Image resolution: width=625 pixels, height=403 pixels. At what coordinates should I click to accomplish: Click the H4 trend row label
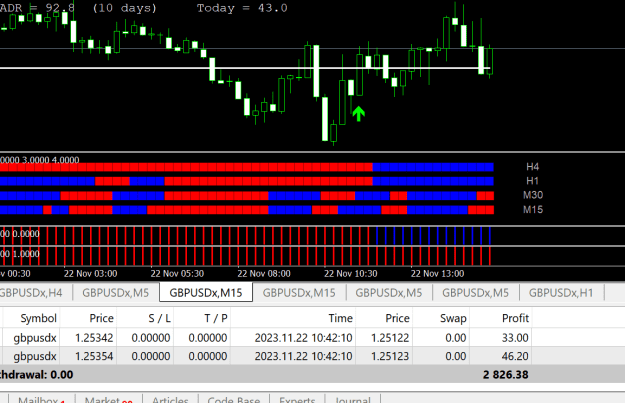(x=533, y=167)
